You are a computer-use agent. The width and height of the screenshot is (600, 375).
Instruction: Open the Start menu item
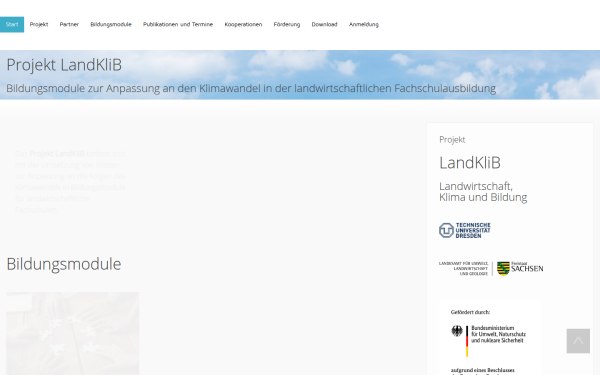click(x=12, y=24)
